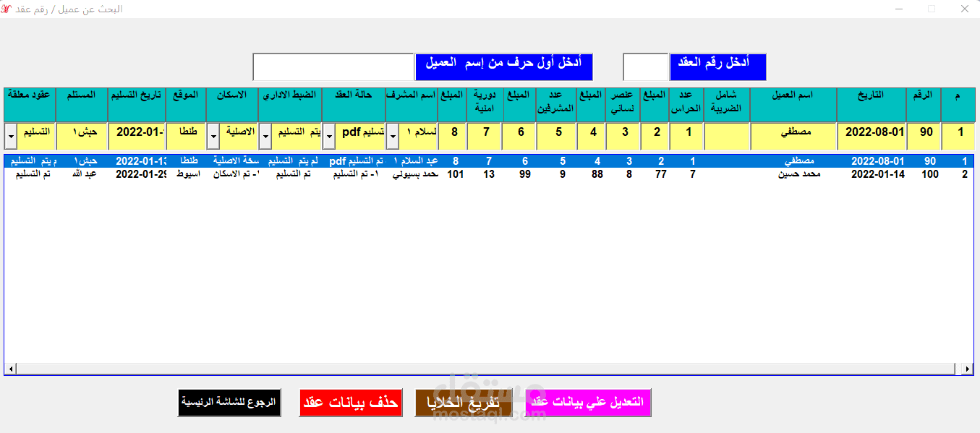The height and width of the screenshot is (433, 980).
Task: Click the حمد بسيوني supervisor cell in the list
Action: 415,173
